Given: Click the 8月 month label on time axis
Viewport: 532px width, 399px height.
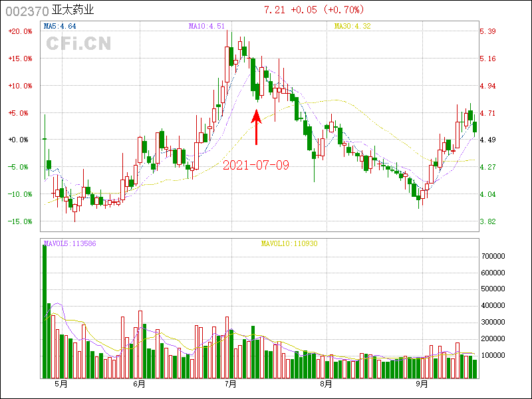Looking at the screenshot, I should pyautogui.click(x=325, y=384).
